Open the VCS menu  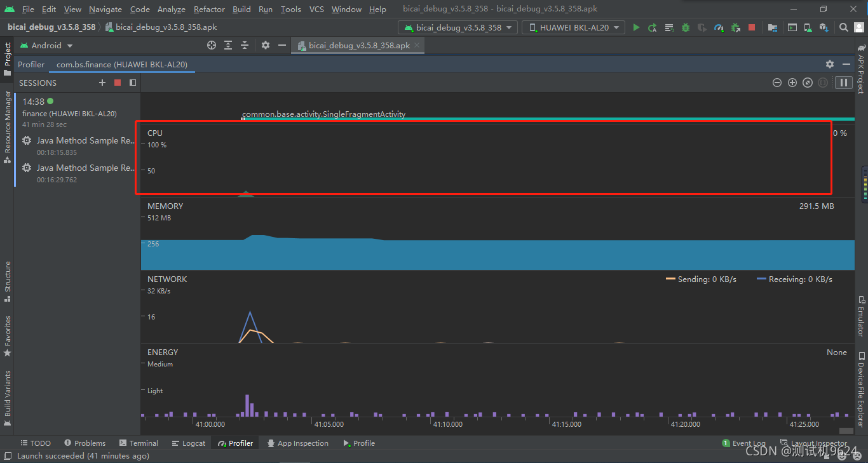316,9
